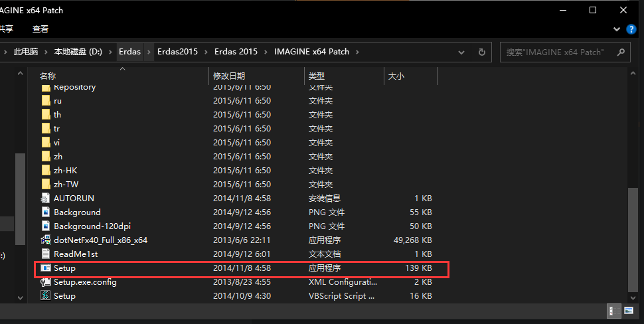The height and width of the screenshot is (324, 644).
Task: Expand chevron after 本地磁盘 (D:) in path
Action: pyautogui.click(x=110, y=52)
